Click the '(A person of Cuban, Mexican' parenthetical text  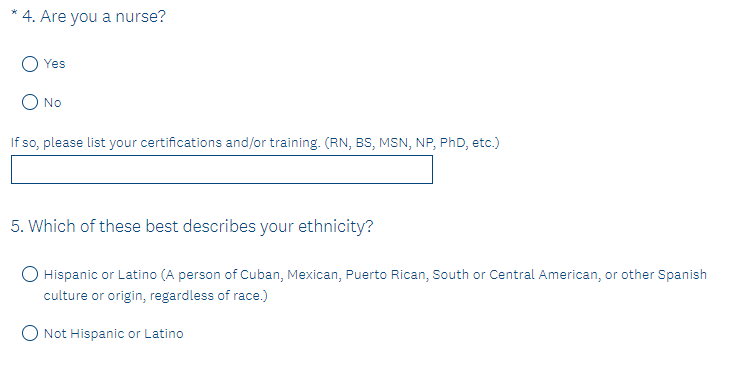click(x=251, y=275)
